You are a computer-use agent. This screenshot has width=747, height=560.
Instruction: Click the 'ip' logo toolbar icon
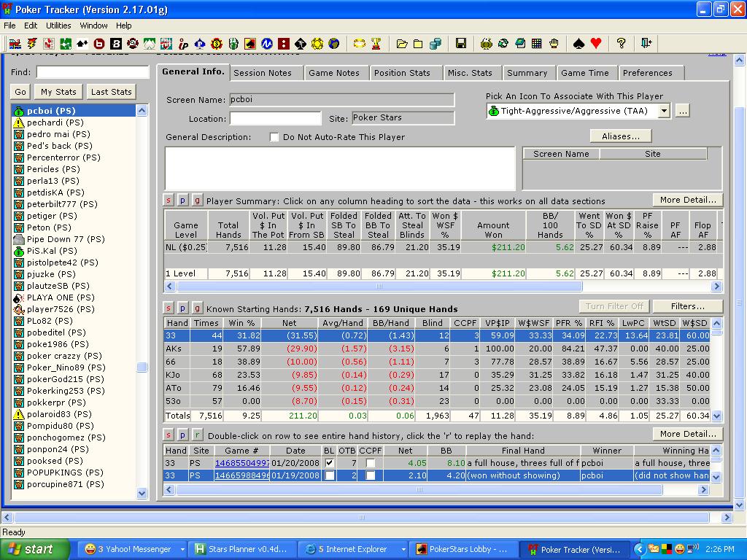tap(183, 44)
